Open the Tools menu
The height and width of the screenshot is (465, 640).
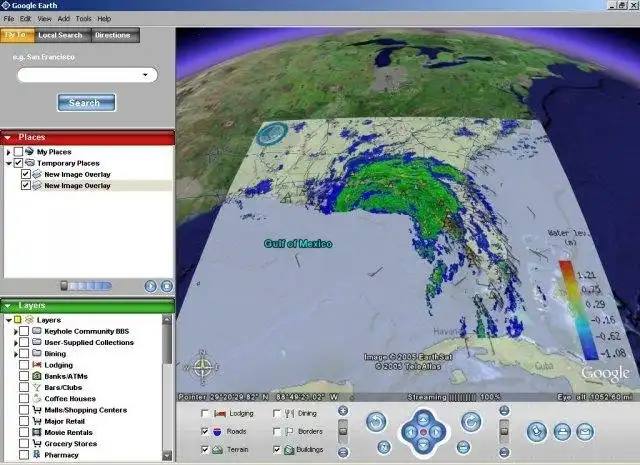pos(83,19)
